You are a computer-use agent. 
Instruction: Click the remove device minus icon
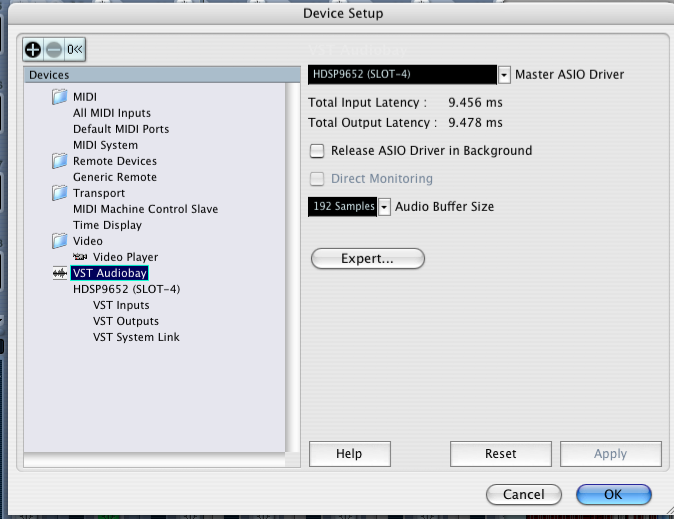pos(54,50)
